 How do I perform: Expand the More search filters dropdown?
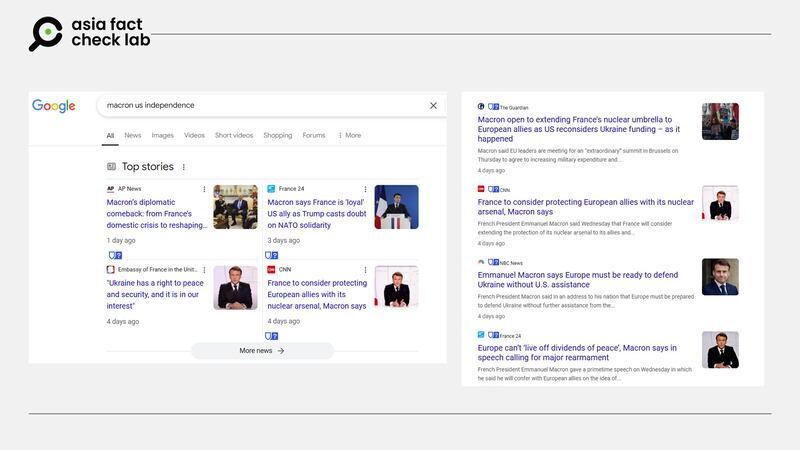349,135
